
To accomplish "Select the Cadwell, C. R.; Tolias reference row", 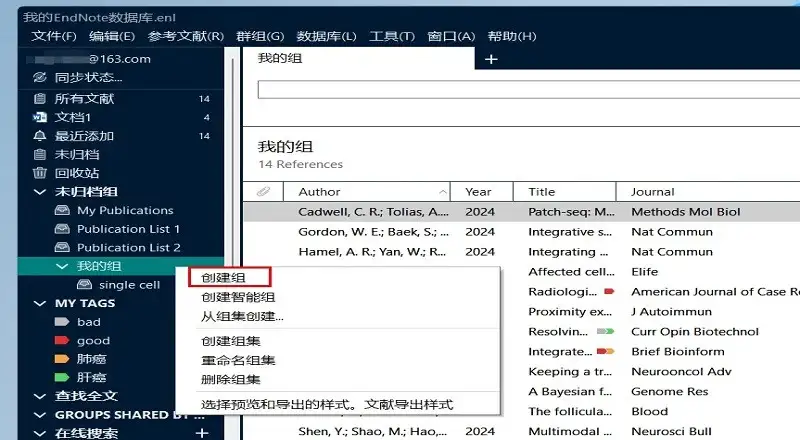I will [521, 212].
